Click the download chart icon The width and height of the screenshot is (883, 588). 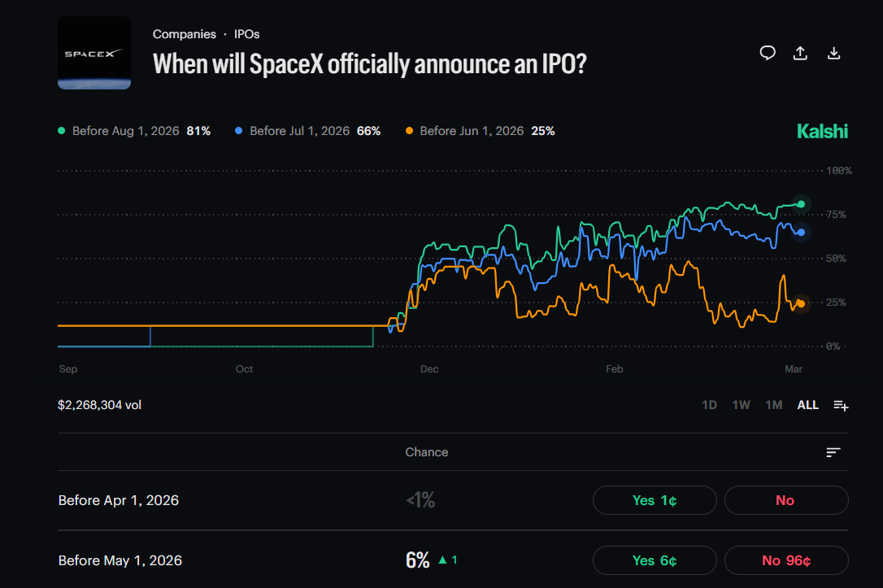(x=833, y=52)
